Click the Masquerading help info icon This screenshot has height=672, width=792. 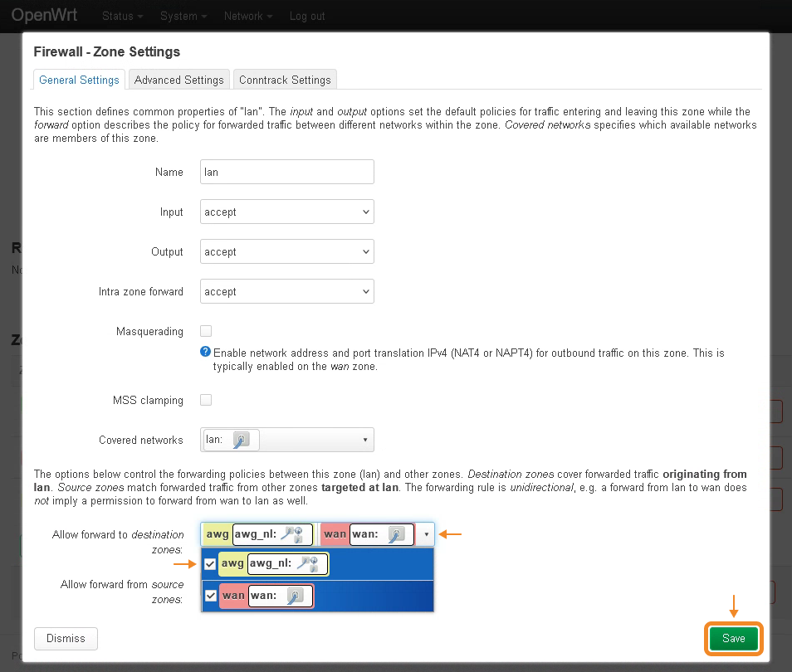pos(206,352)
